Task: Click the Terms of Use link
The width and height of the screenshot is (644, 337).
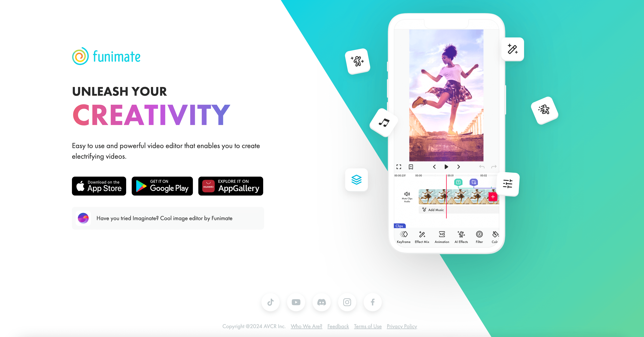Action: click(368, 326)
